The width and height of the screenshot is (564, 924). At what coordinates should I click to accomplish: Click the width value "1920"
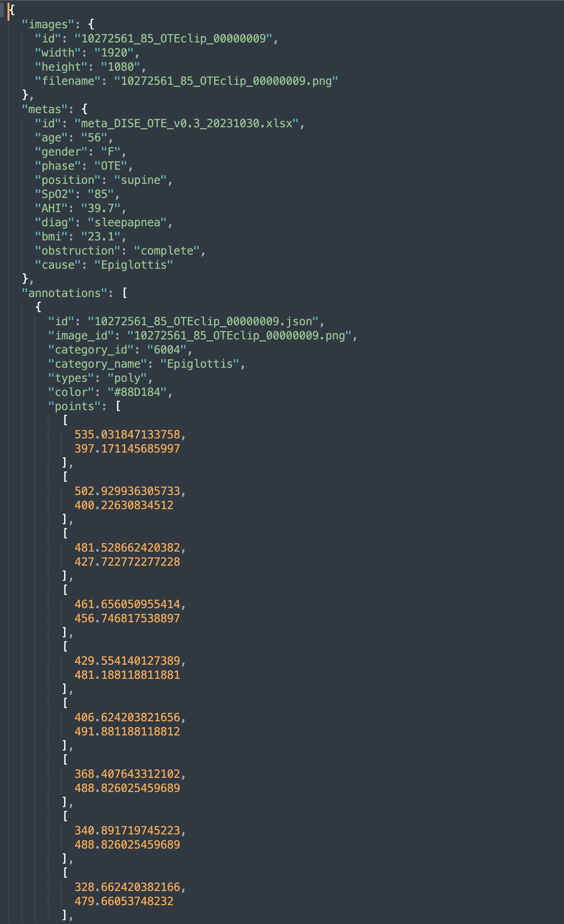114,53
